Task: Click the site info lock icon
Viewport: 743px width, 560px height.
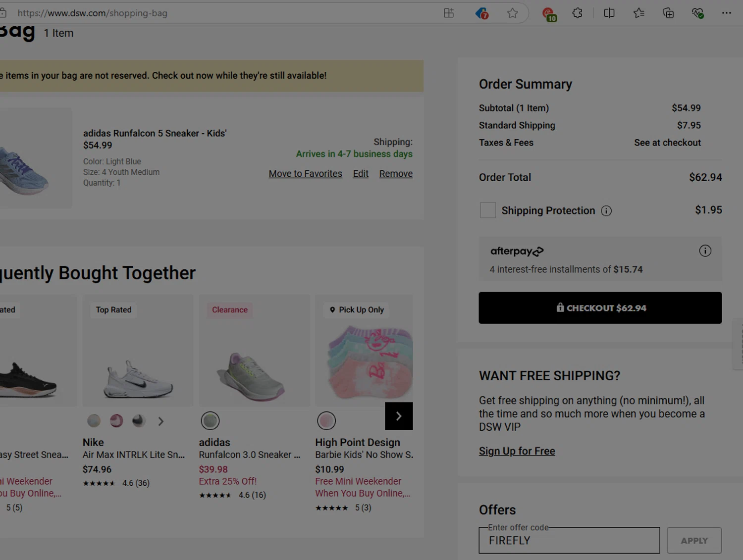Action: coord(2,13)
